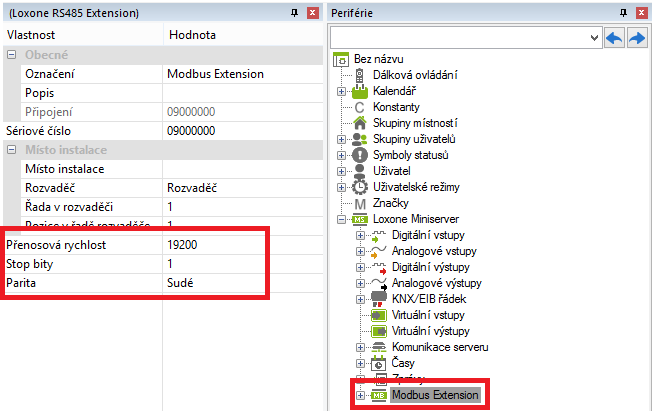Click the Bez názvu project icon
This screenshot has width=652, height=411.
[341, 59]
